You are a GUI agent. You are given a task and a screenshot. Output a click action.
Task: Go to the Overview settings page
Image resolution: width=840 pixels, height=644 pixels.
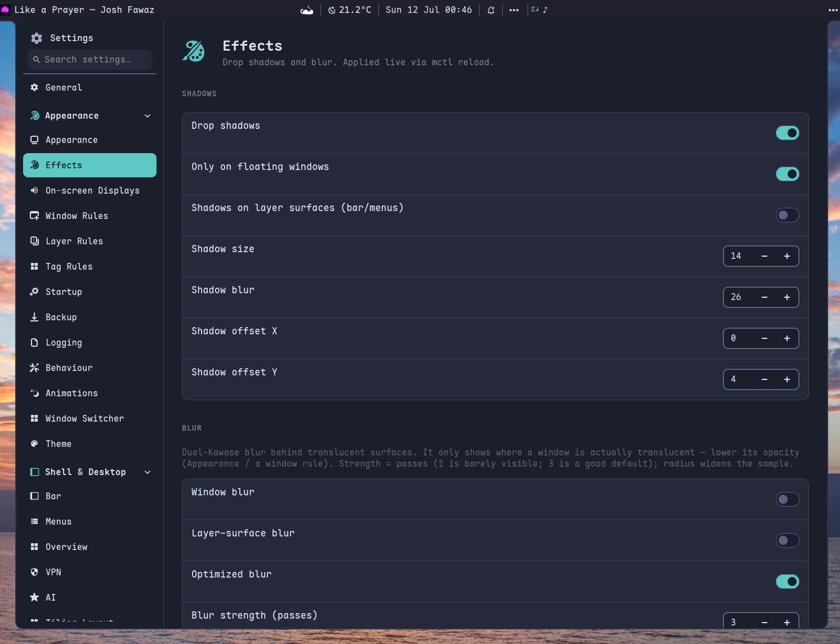point(90,547)
